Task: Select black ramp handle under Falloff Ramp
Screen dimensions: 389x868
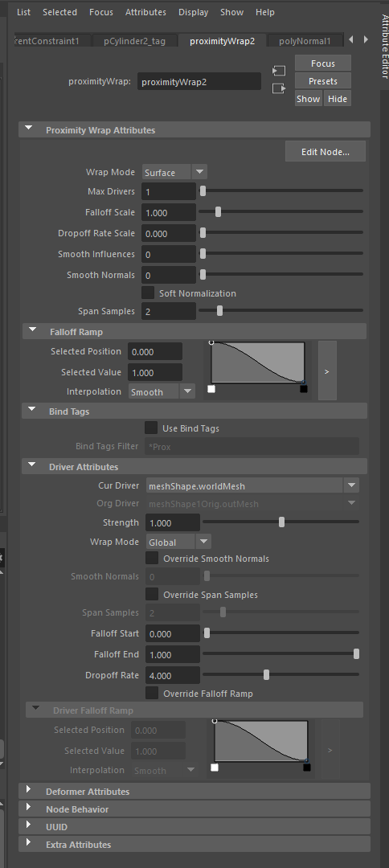Action: (304, 389)
